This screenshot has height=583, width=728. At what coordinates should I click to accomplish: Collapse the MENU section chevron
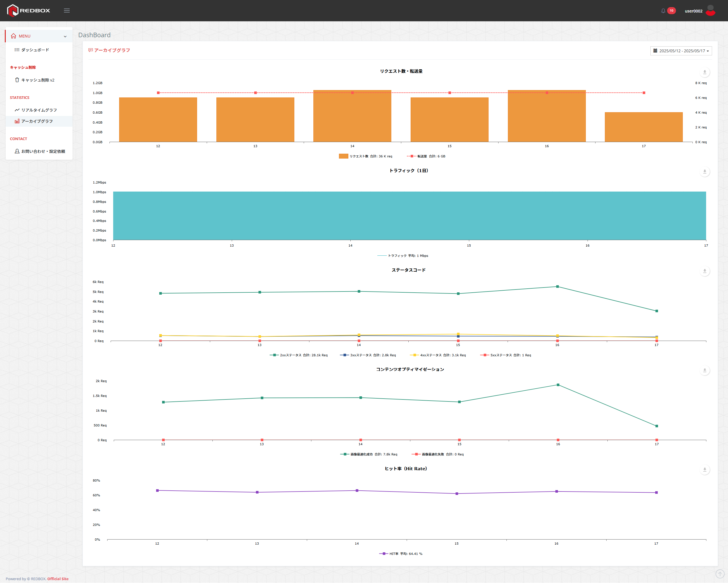click(65, 36)
